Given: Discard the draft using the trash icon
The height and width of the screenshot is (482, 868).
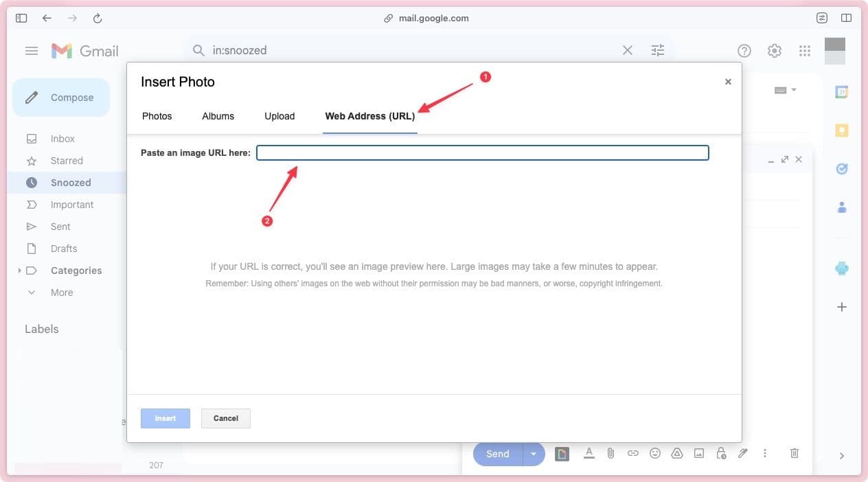Looking at the screenshot, I should tap(795, 453).
